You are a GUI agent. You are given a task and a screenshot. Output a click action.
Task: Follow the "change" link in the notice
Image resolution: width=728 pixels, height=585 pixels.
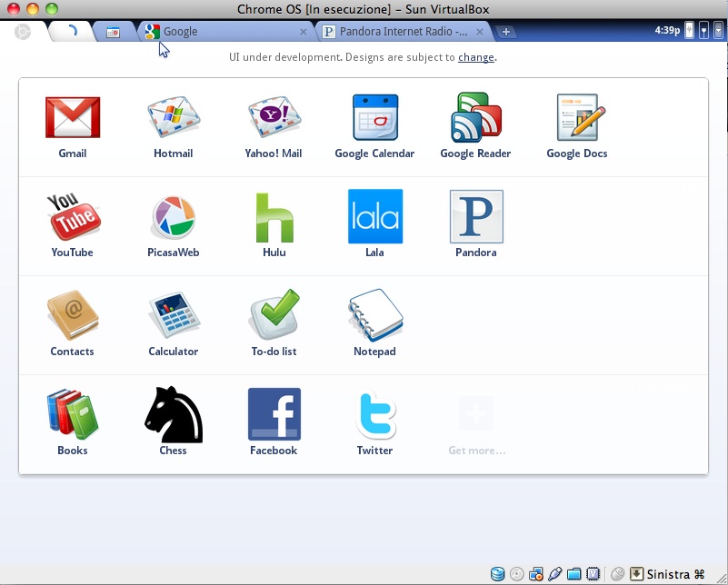click(476, 57)
